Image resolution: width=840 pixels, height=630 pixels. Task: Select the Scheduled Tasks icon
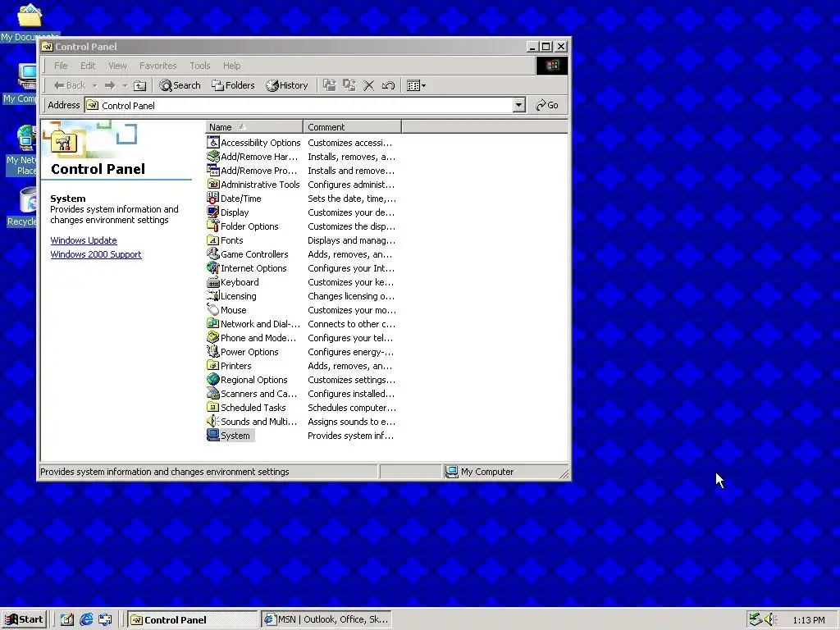pos(213,407)
